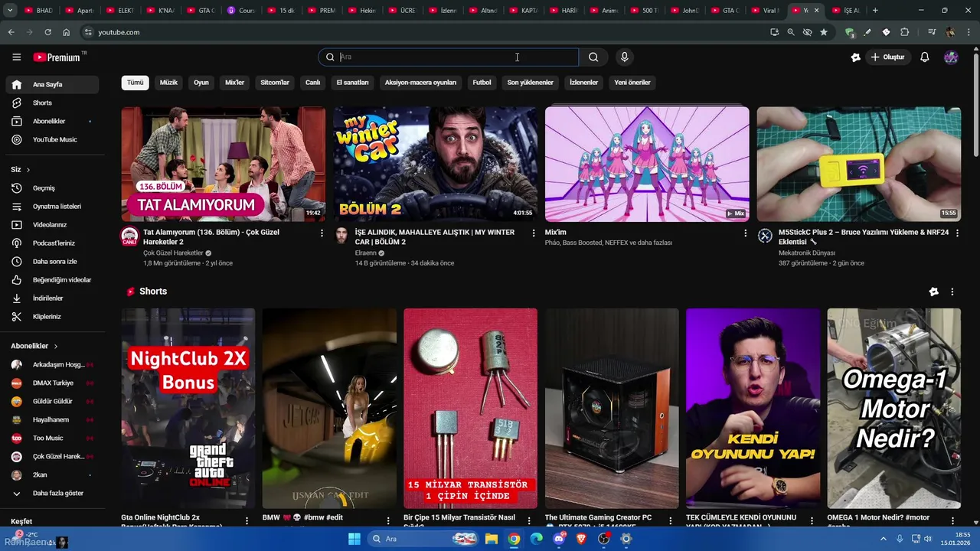Image resolution: width=980 pixels, height=551 pixels.
Task: Open options for BMW #bmw #edit short
Action: pyautogui.click(x=387, y=520)
